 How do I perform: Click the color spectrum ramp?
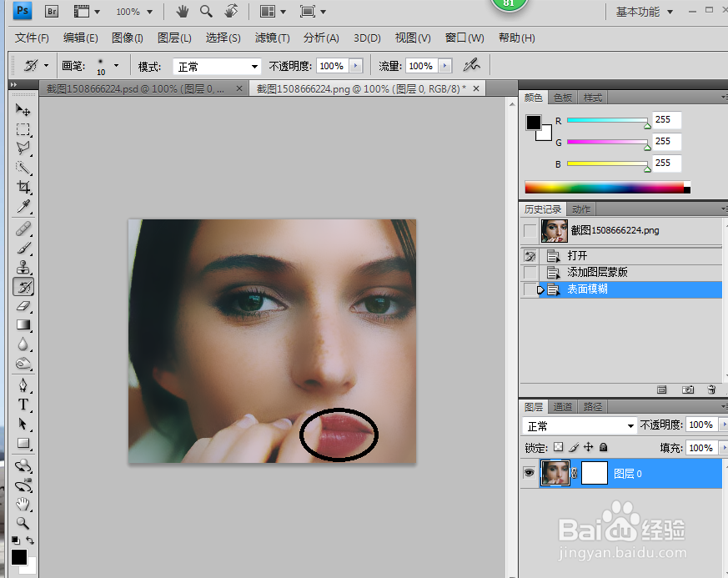click(x=607, y=187)
